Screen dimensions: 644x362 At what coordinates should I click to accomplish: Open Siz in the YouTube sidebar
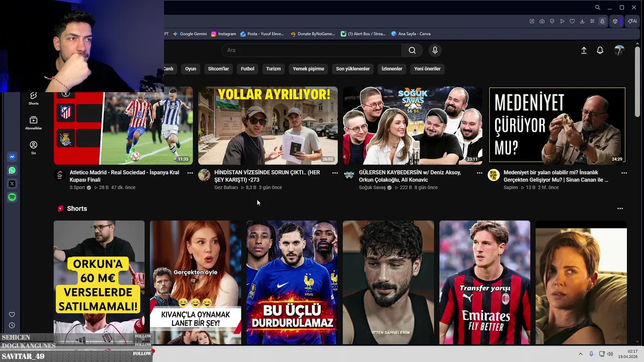(x=33, y=147)
